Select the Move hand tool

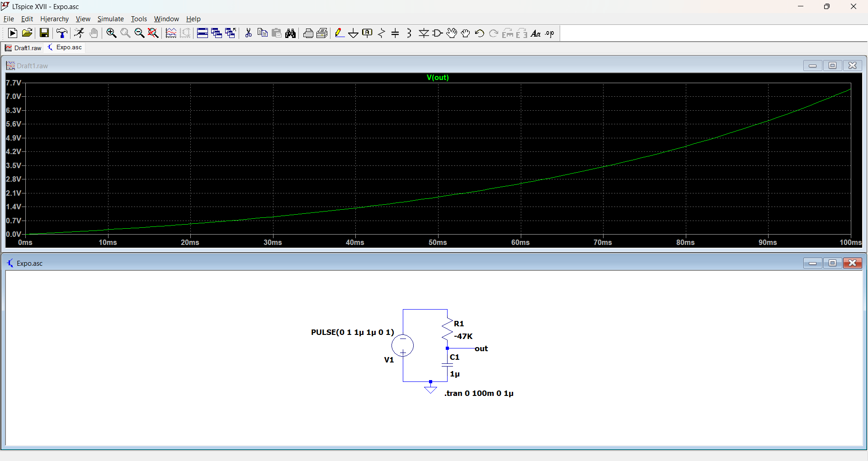(x=452, y=33)
